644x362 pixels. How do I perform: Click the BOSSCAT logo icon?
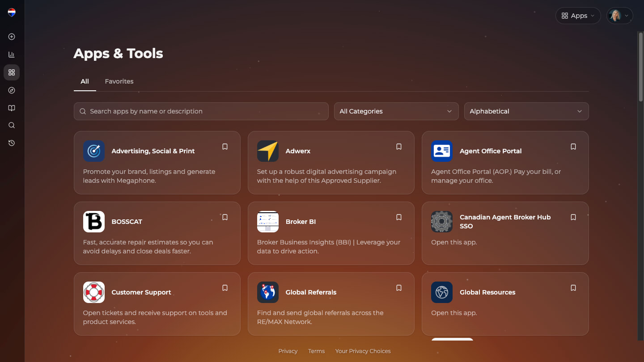(x=94, y=222)
